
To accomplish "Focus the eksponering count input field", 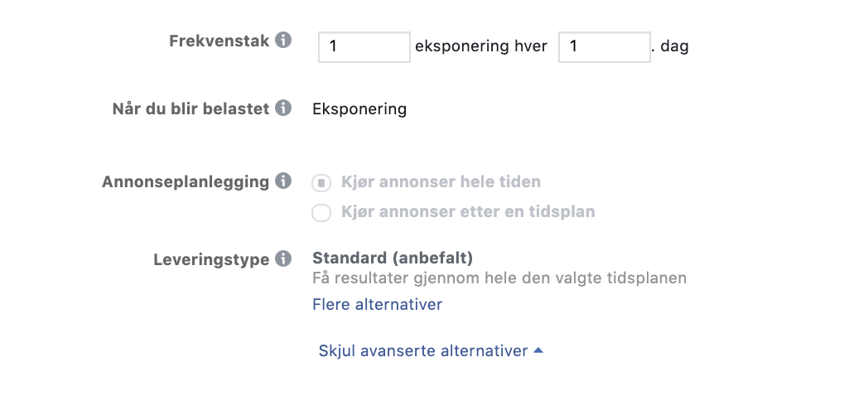I will point(364,47).
